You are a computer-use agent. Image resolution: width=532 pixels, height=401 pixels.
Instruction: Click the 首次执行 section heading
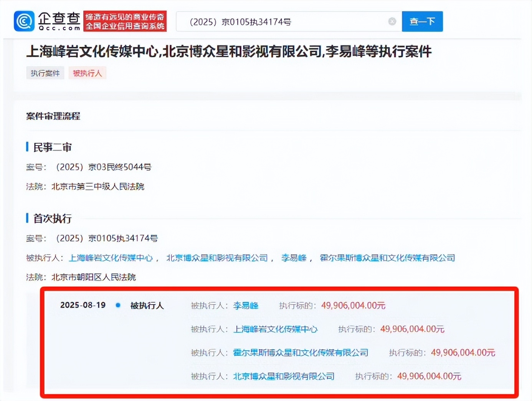(x=53, y=218)
